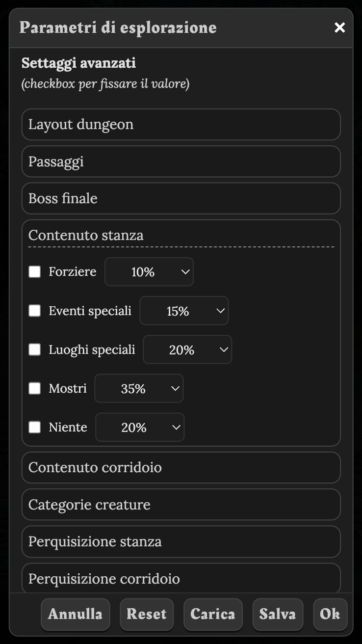
Task: Select the Niente checkbox
Action: [x=34, y=428]
